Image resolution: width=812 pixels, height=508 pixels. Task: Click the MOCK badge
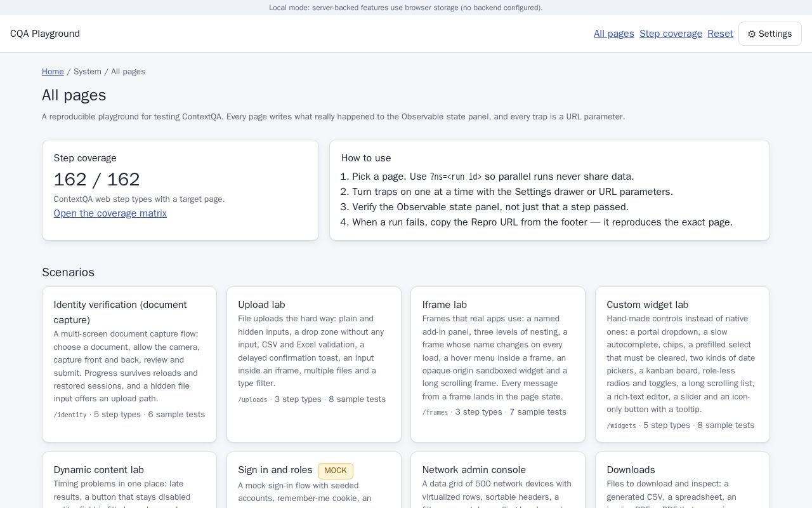coord(336,471)
